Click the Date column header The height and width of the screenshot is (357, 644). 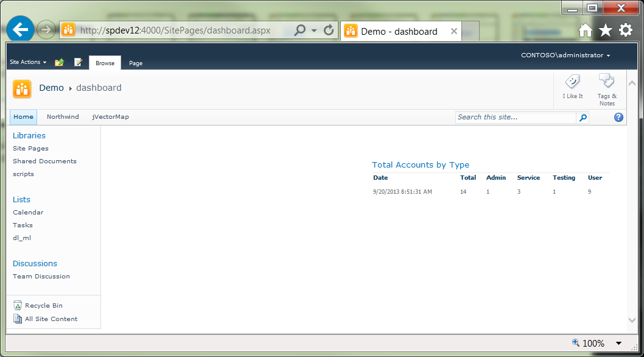tap(380, 178)
